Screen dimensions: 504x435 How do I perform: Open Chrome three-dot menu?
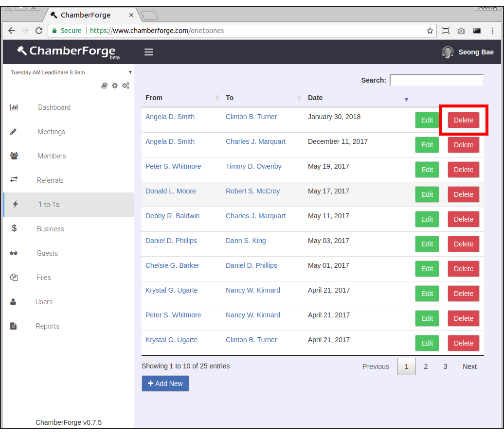click(x=492, y=31)
